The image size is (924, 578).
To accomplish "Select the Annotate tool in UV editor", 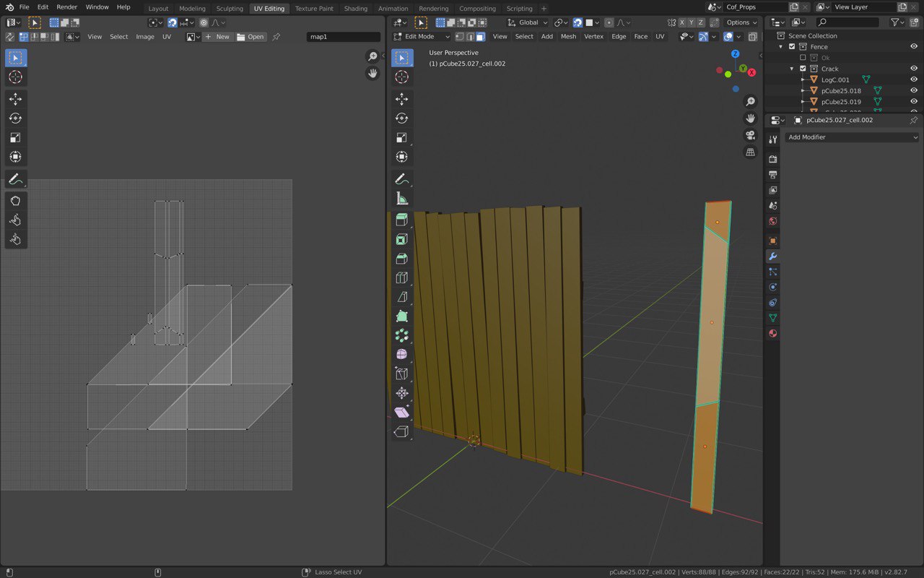I will click(15, 178).
